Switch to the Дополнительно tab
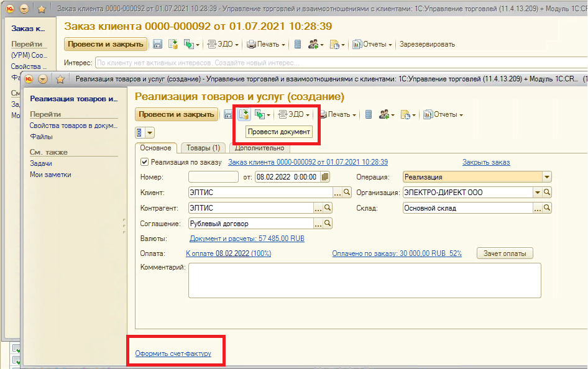This screenshot has height=369, width=588. pos(259,148)
